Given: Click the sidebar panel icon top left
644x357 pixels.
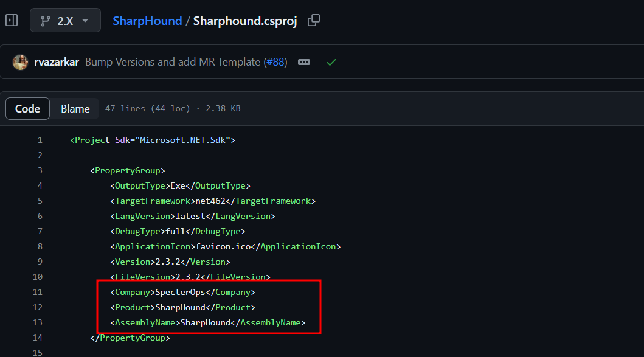Looking at the screenshot, I should click(11, 19).
